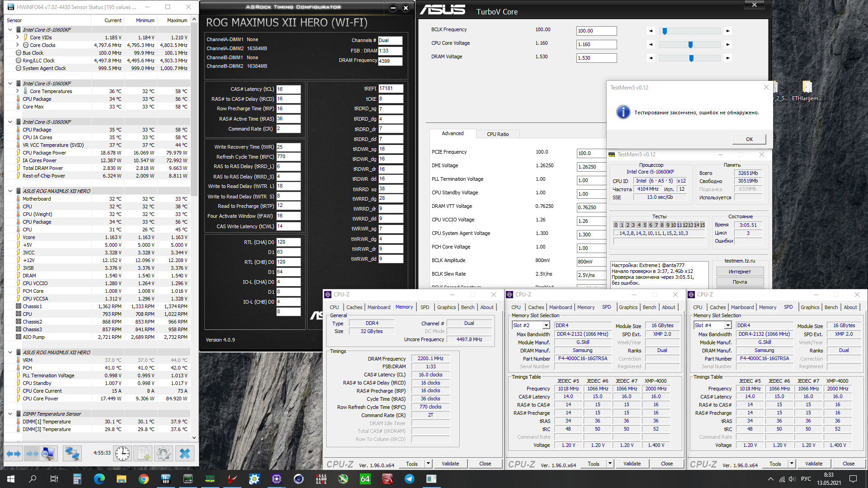Collapse the DIMM Temperature Sensor group
The width and height of the screenshot is (868, 488).
click(x=10, y=414)
